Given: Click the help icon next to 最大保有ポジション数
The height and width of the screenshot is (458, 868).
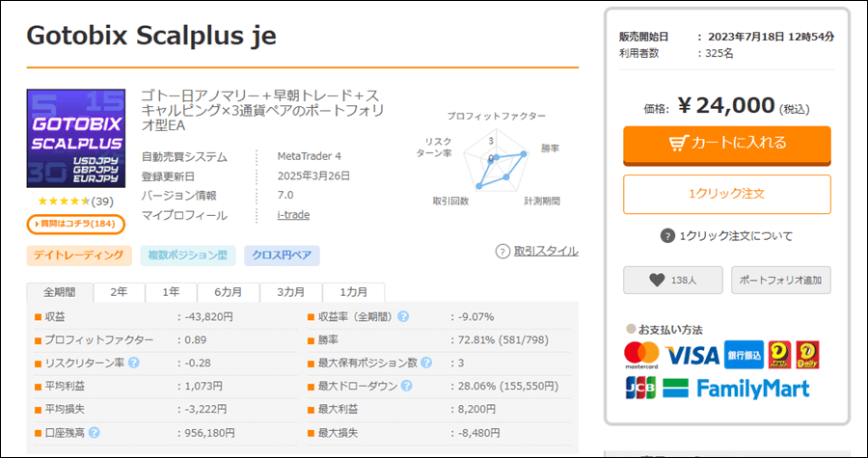Looking at the screenshot, I should coord(425,363).
